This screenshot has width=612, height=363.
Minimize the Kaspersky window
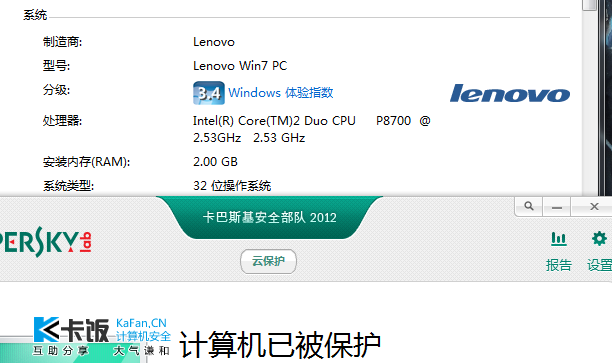point(557,206)
